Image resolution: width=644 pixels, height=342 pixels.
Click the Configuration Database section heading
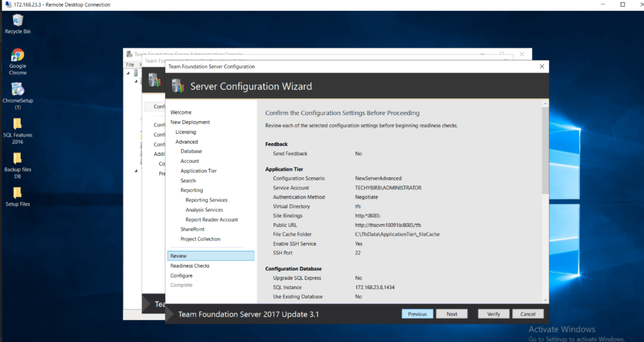click(x=293, y=268)
